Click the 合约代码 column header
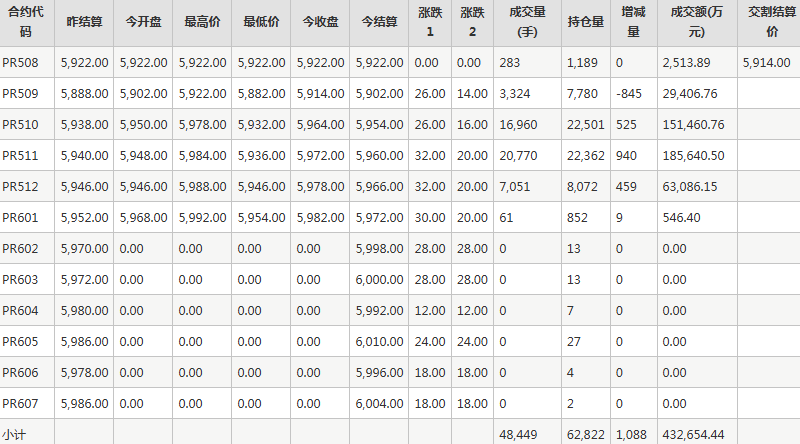 click(x=26, y=22)
